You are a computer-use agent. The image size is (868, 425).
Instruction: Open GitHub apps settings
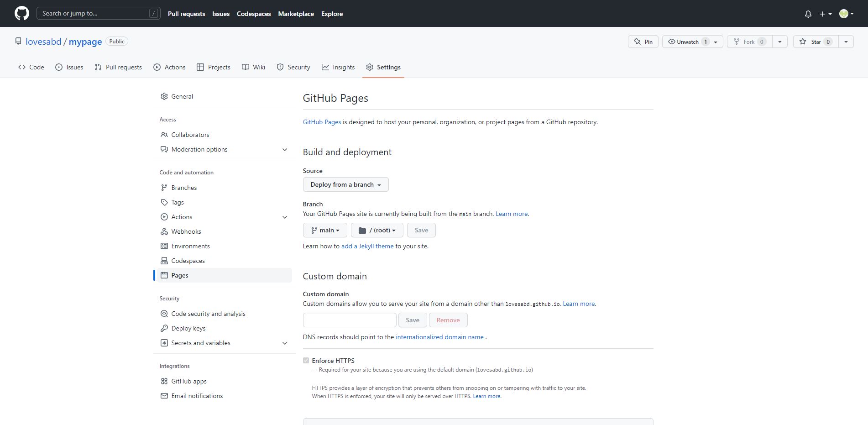coord(225,381)
